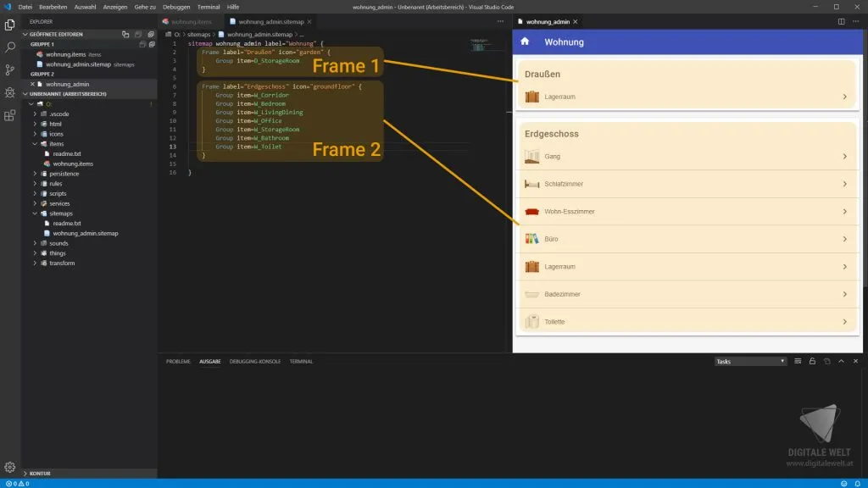Switch to the wohnung.items editor tab

[192, 21]
